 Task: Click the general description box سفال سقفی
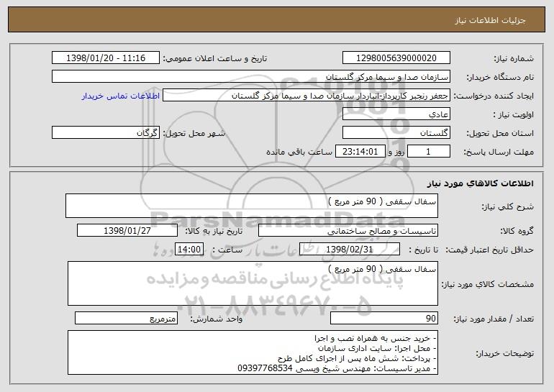pos(252,206)
